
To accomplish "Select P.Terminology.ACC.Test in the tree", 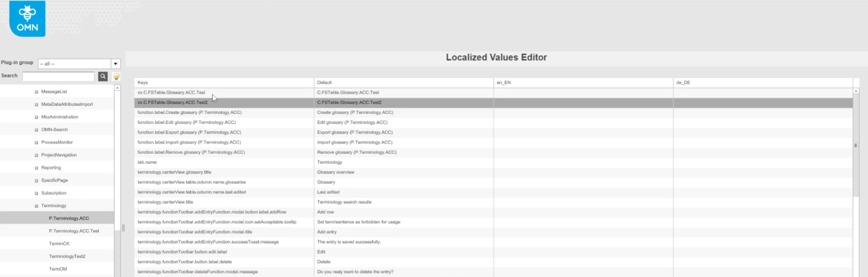I will click(x=74, y=231).
